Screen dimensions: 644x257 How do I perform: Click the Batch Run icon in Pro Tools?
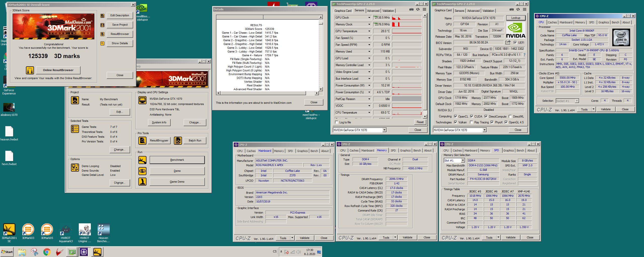[x=178, y=140]
